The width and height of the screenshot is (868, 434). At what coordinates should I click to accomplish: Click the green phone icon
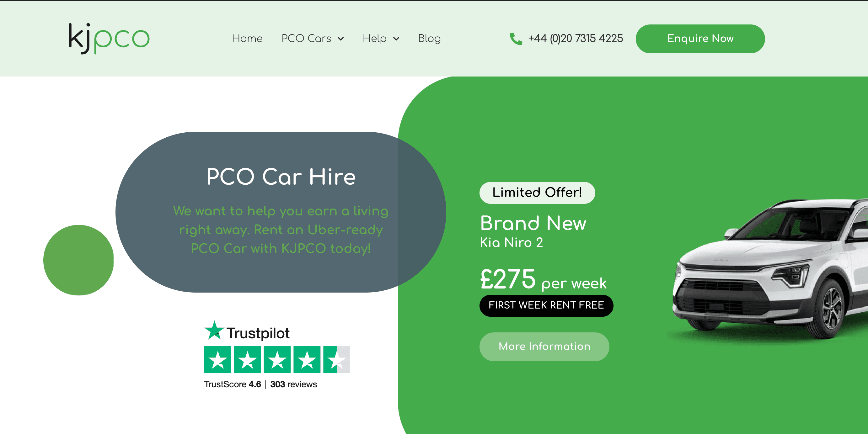click(516, 39)
